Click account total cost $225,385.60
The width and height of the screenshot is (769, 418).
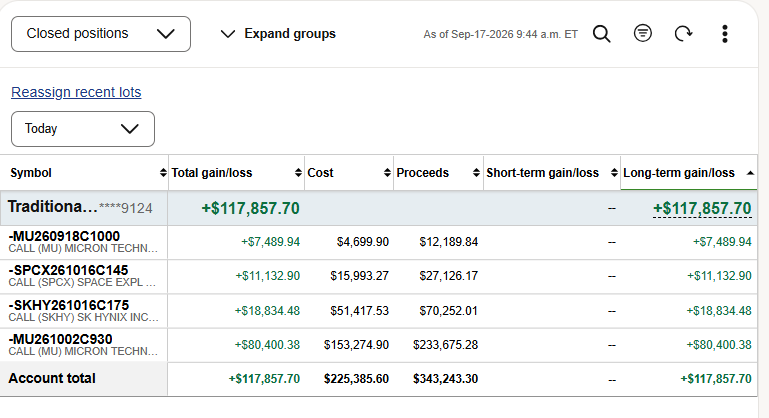click(x=357, y=379)
